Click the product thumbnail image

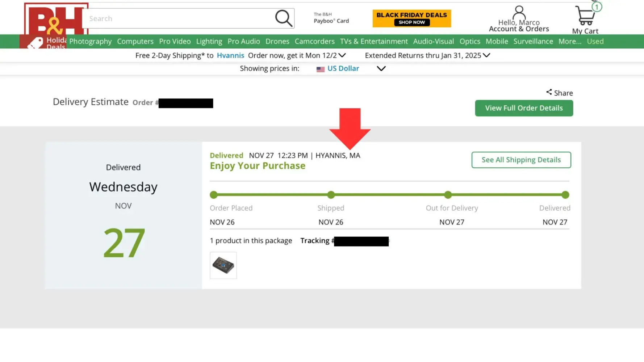click(223, 265)
